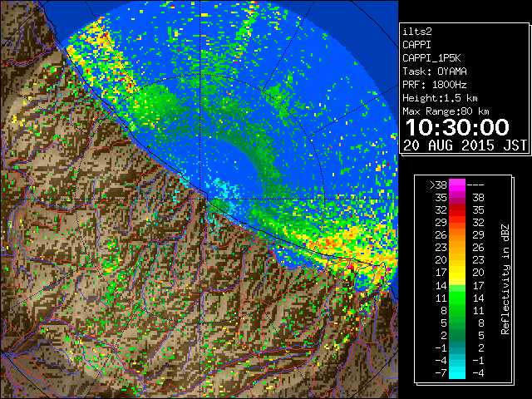Click the >38 label in the legend
The height and width of the screenshot is (399, 532).
click(x=438, y=185)
